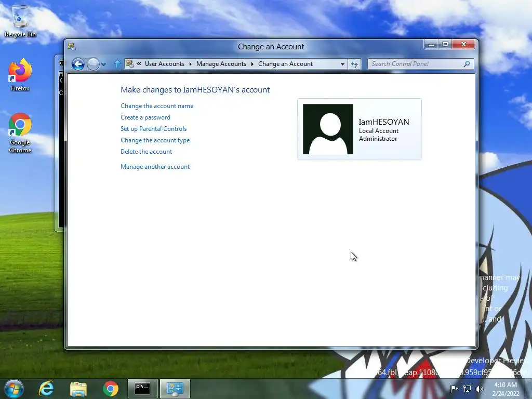Open the recent pages dropdown arrow
532x399 pixels.
103,64
